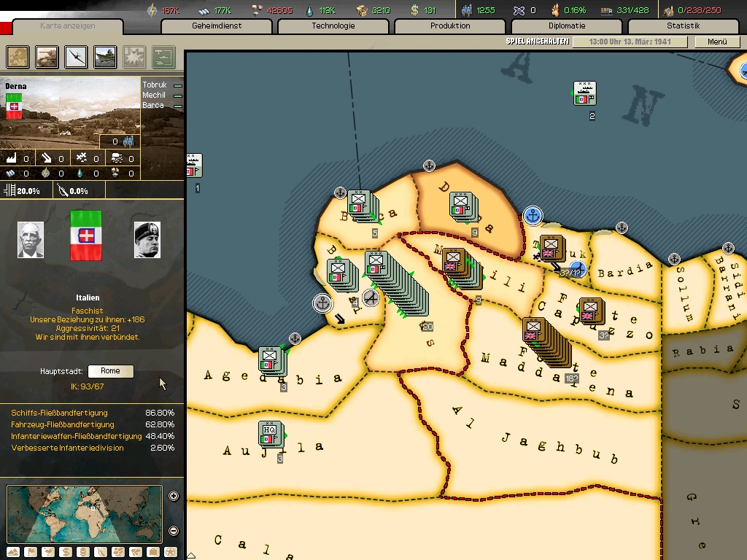Toggle political map mode with flag icon
This screenshot has width=747, height=560.
point(31,552)
